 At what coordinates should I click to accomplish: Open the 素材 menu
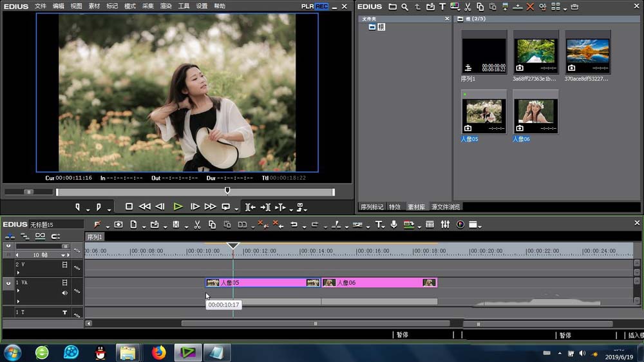[x=94, y=6]
